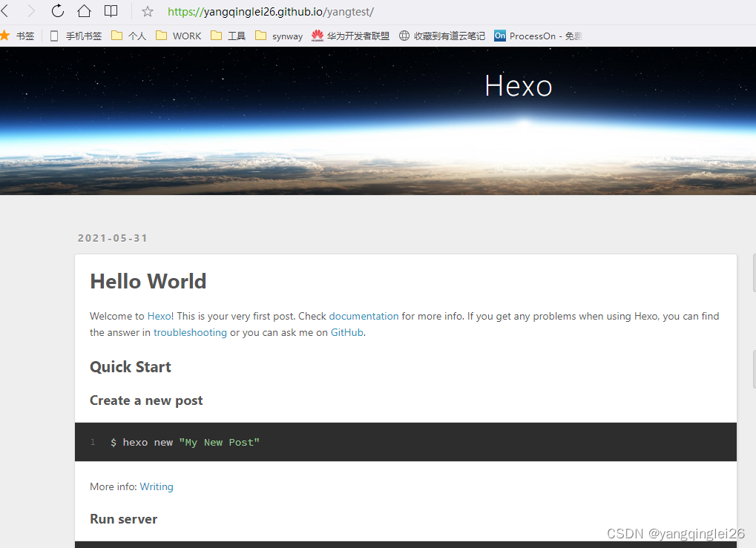Go back using browser back arrow

click(x=4, y=11)
